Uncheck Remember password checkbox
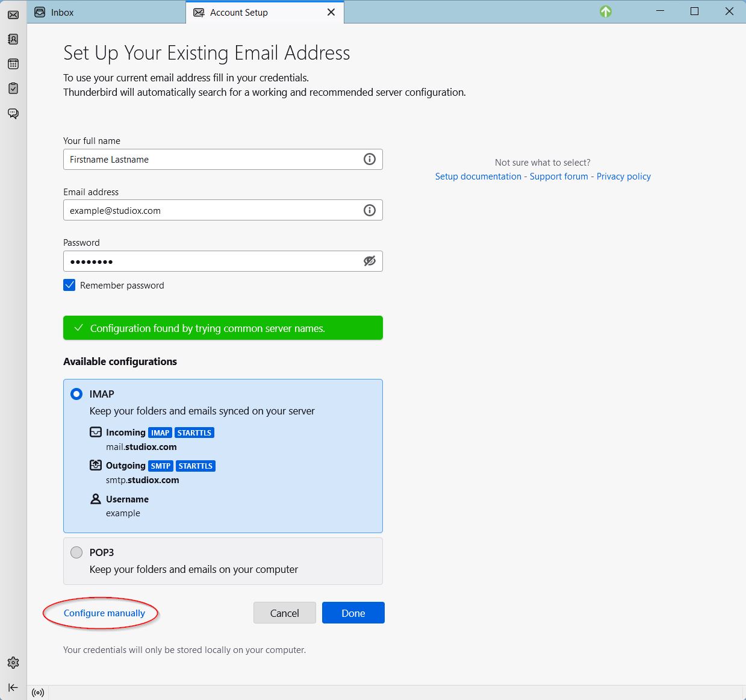This screenshot has width=746, height=700. (69, 285)
